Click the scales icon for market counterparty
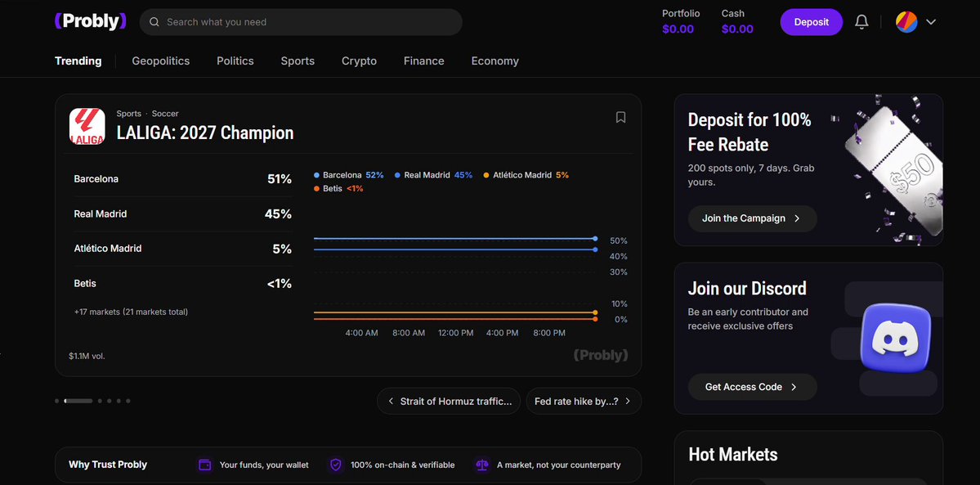The height and width of the screenshot is (485, 980). tap(482, 465)
